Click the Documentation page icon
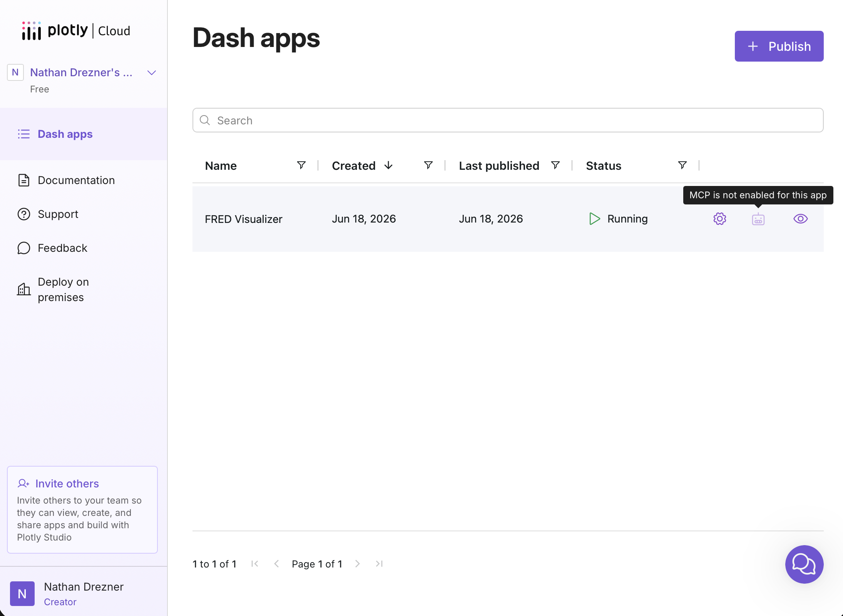The width and height of the screenshot is (843, 616). coord(24,180)
